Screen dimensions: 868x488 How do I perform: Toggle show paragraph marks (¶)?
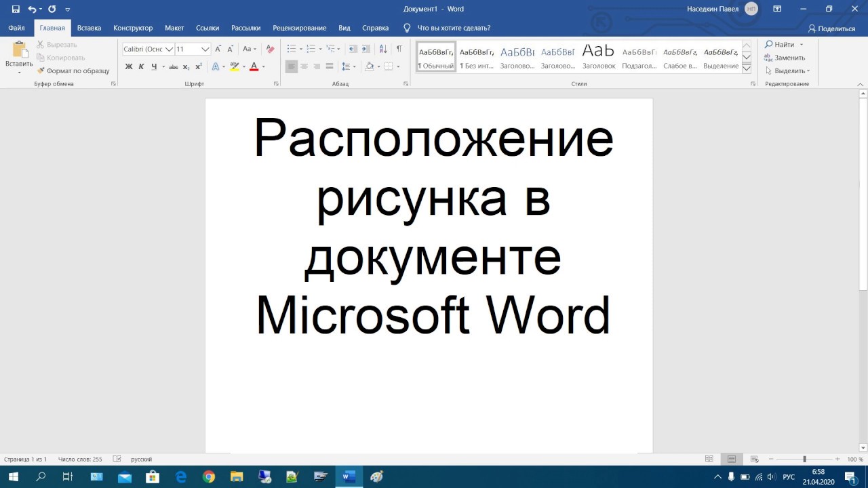(399, 49)
